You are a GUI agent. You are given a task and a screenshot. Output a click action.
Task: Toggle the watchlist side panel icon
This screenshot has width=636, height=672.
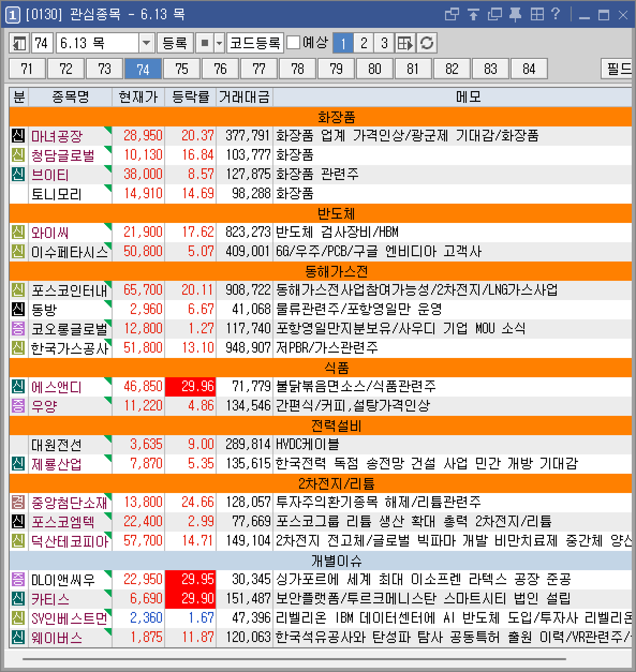20,43
